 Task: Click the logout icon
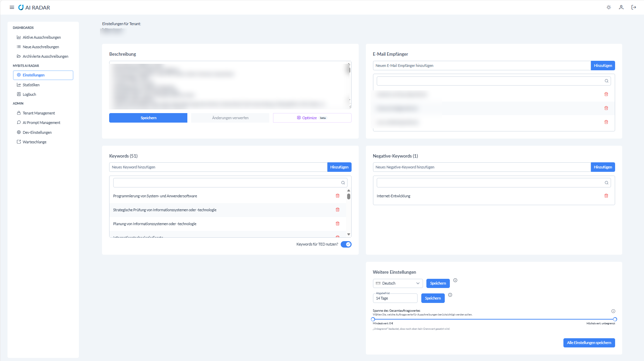pos(634,7)
